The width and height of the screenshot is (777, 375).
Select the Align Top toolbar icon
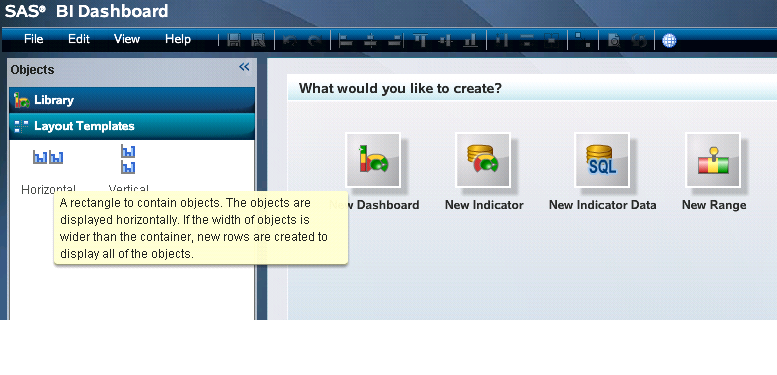pos(421,41)
